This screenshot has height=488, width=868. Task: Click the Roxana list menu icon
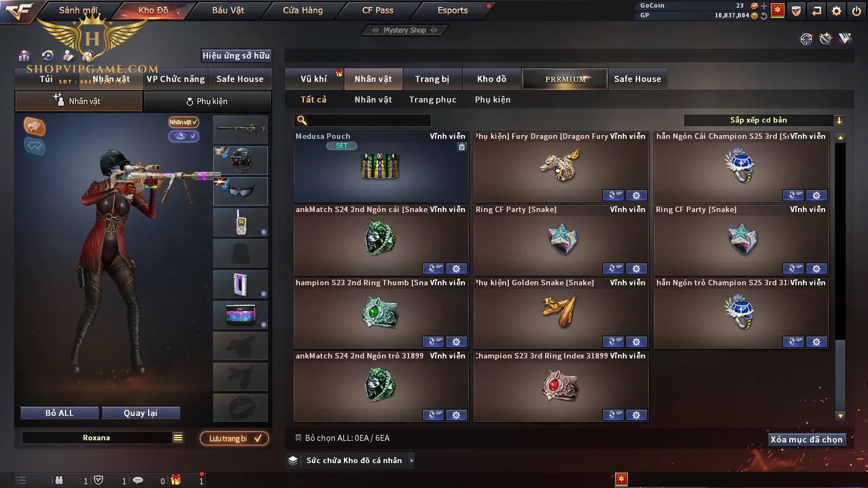tap(178, 438)
